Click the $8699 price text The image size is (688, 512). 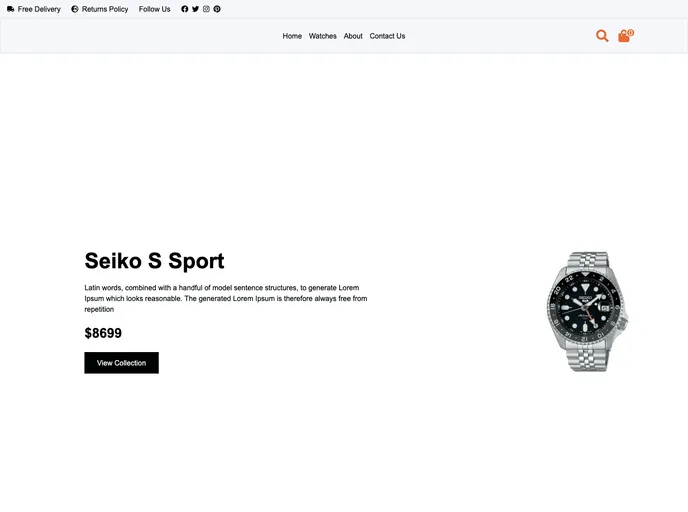tap(103, 333)
